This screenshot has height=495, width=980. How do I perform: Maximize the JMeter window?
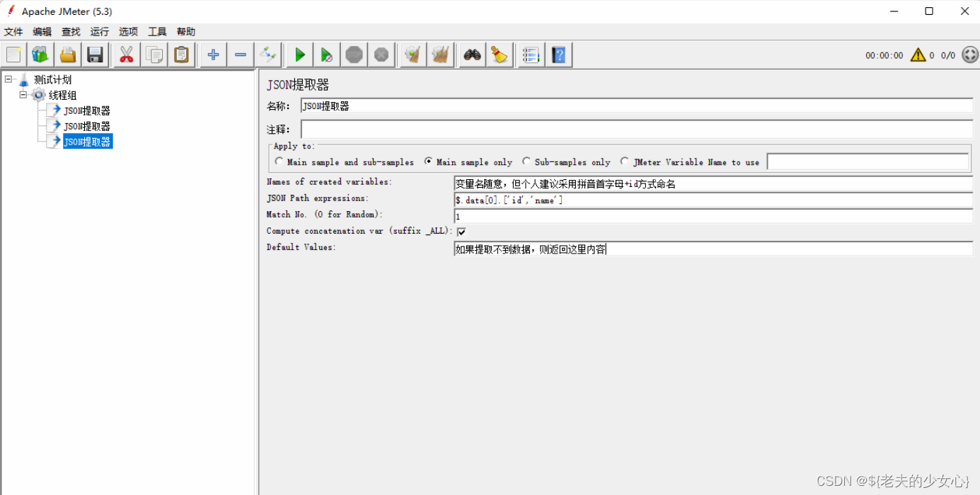(x=928, y=11)
